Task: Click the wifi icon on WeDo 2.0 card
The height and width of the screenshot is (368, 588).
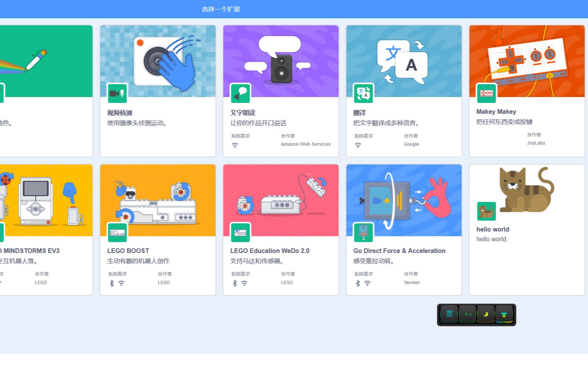Action: (x=245, y=283)
